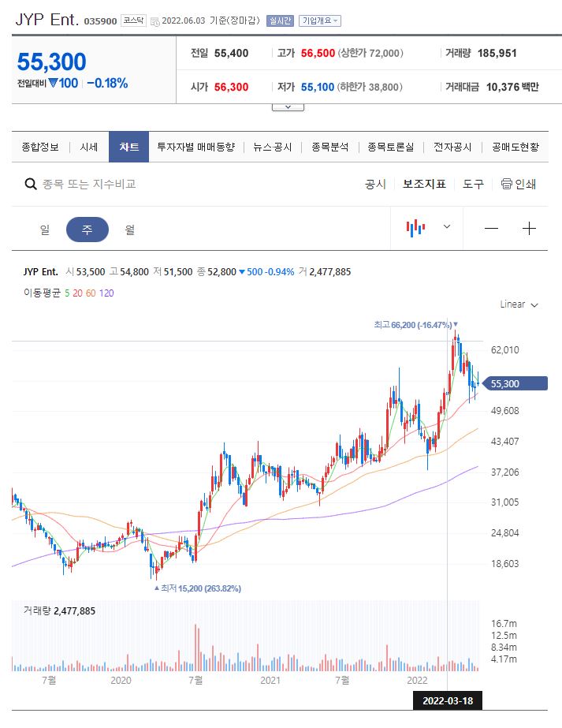Zoom in the chart with plus icon

pos(529,229)
